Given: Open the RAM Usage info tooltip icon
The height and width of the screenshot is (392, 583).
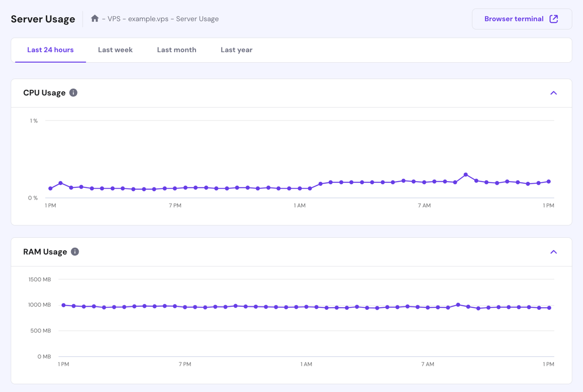Looking at the screenshot, I should pos(75,251).
